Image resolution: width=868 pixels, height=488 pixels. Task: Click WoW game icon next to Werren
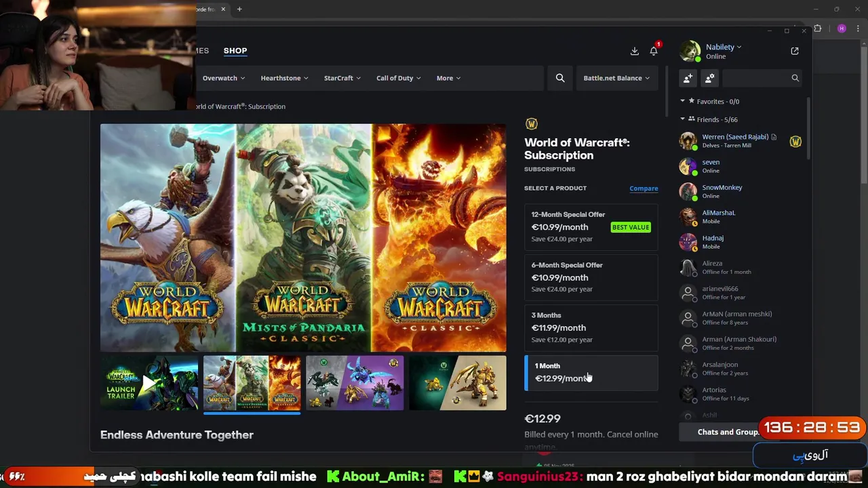795,141
